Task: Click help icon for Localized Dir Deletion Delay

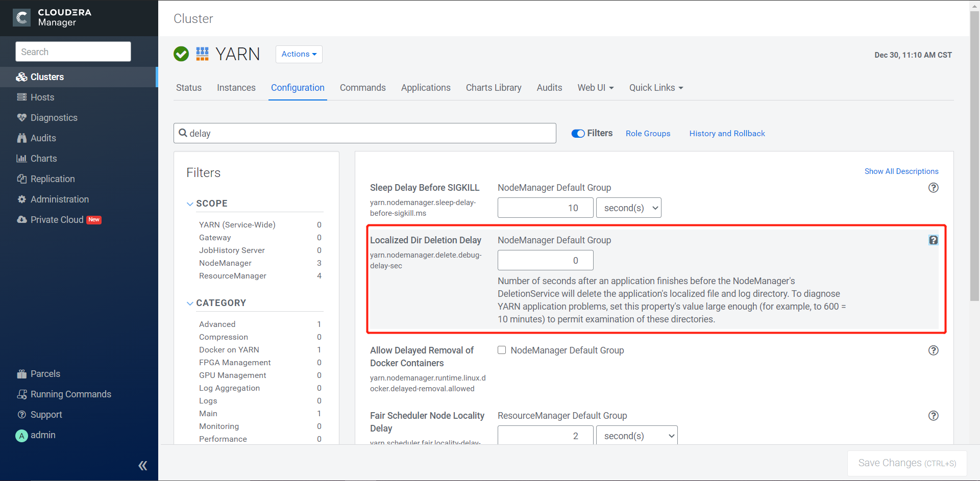Action: pos(933,240)
